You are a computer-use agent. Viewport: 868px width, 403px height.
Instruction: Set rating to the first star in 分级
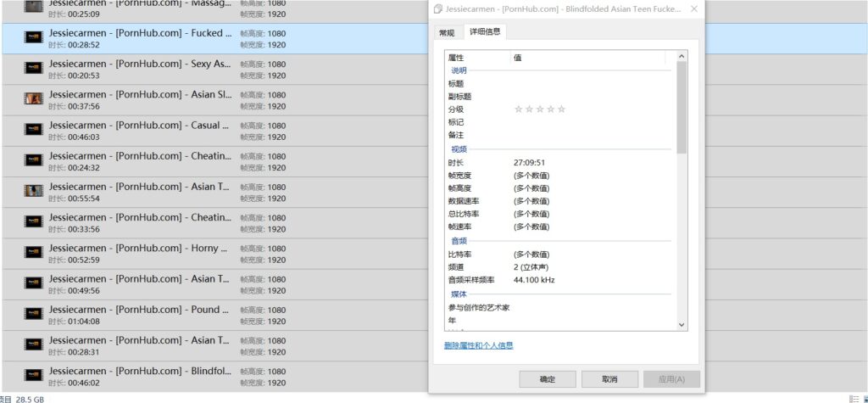[518, 109]
